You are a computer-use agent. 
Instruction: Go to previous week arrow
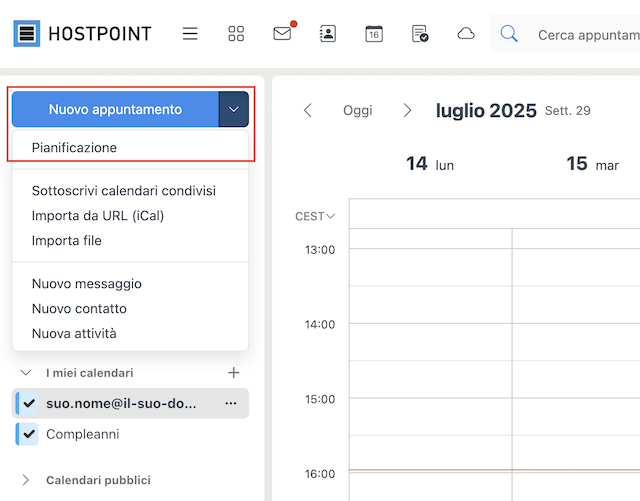pyautogui.click(x=308, y=110)
